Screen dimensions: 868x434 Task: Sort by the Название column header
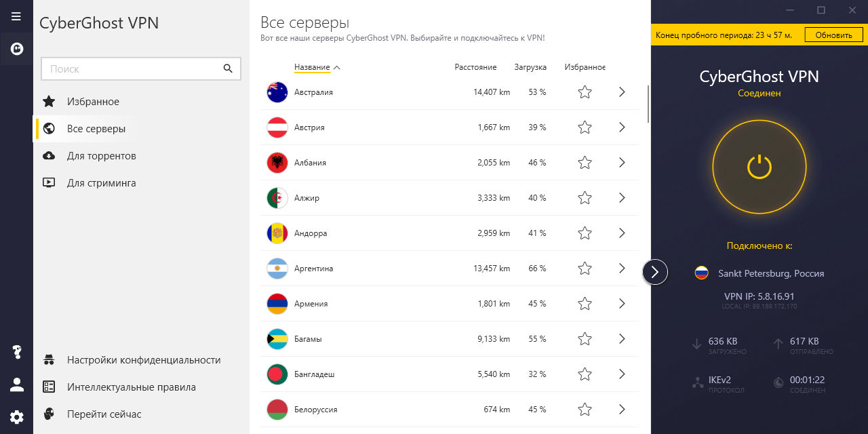(x=312, y=67)
